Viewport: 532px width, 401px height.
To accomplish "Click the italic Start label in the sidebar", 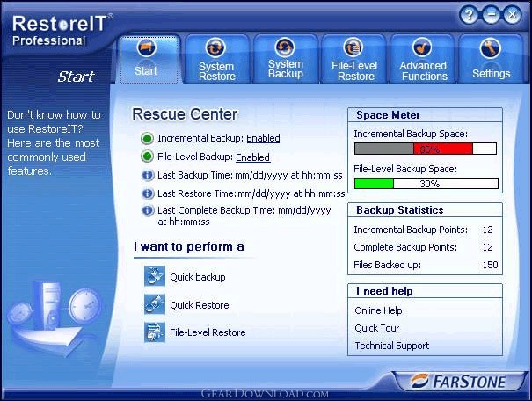I will 76,77.
